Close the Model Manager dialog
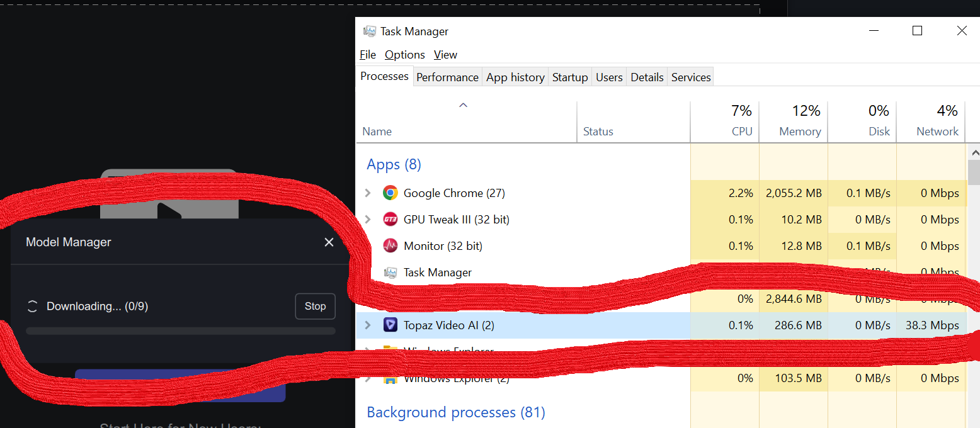Screen dimensions: 980x428 point(329,242)
